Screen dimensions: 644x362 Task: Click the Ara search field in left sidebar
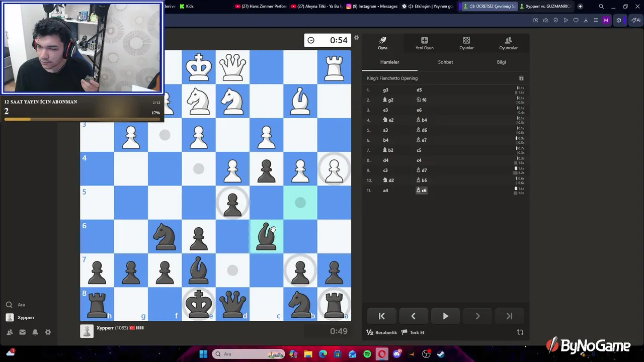coord(21,305)
